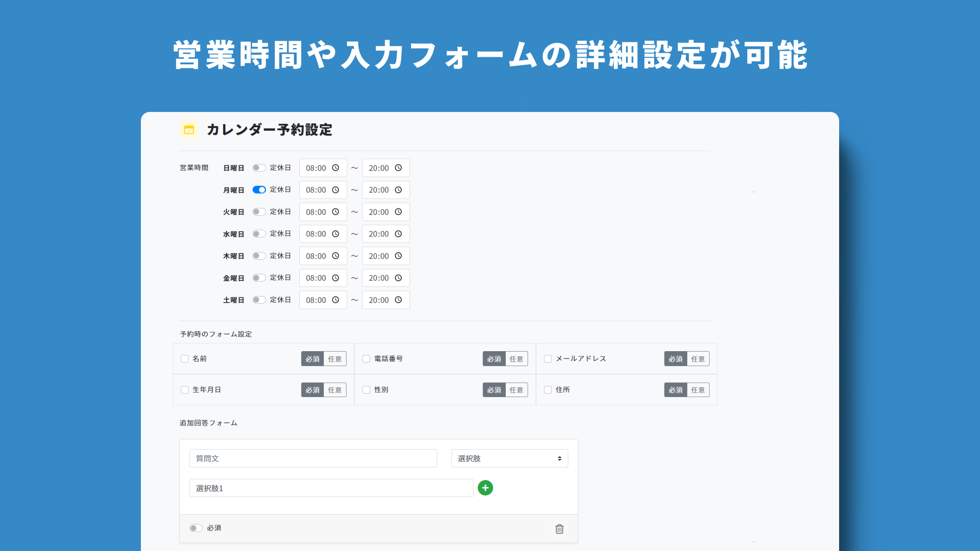Click clock icon in Saturday opening time
The width and height of the screenshot is (980, 551).
[x=336, y=300]
